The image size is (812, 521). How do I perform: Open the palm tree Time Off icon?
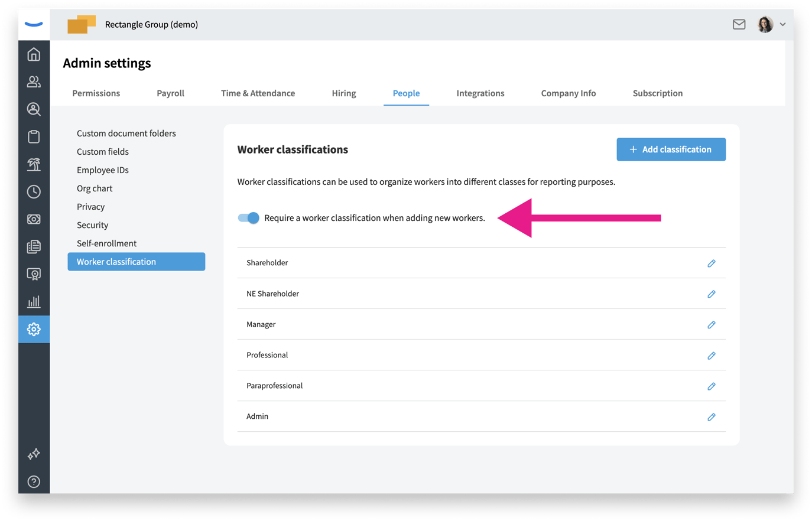34,164
